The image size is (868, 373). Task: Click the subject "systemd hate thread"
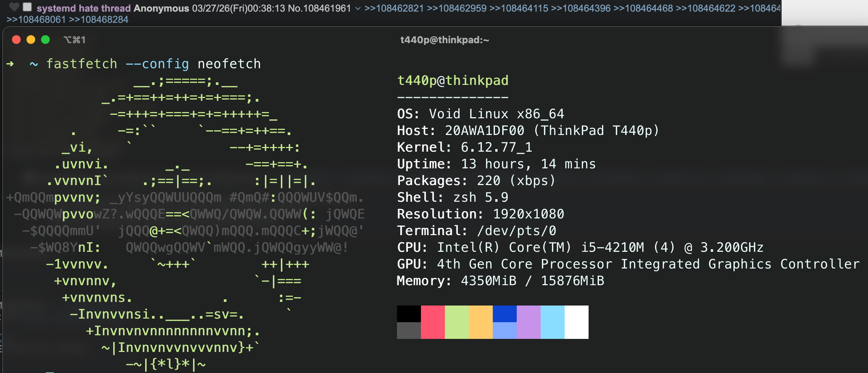point(83,8)
